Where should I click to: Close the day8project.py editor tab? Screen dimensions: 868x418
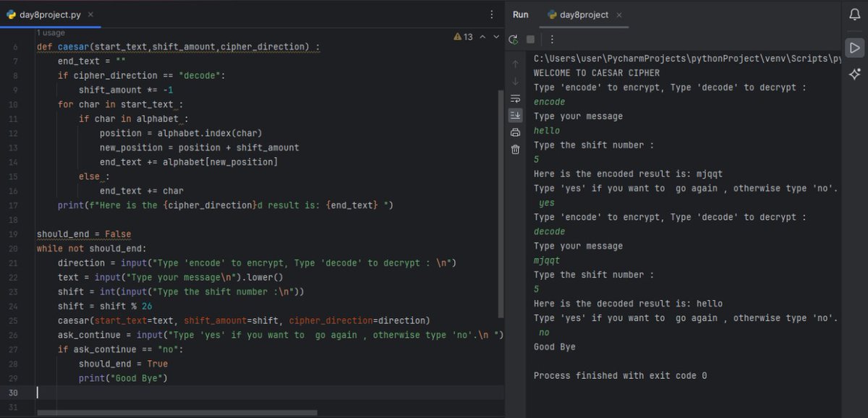click(x=90, y=14)
